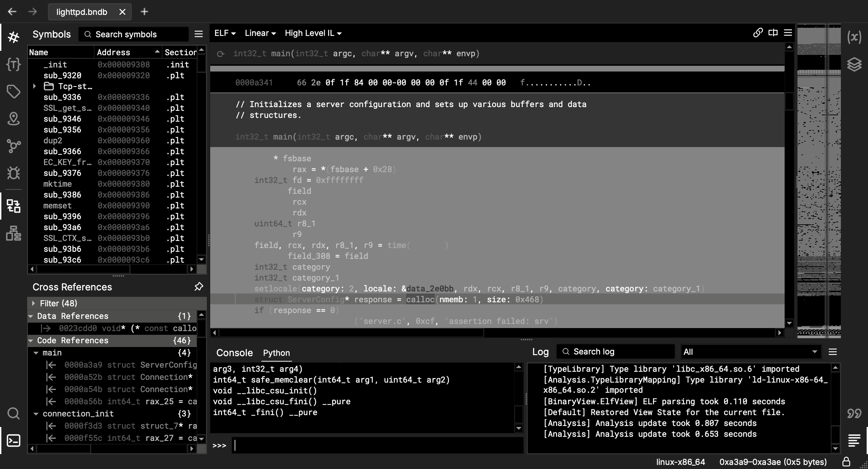Image resolution: width=868 pixels, height=469 pixels.
Task: Click the Filter (48) collapse toggle
Action: click(33, 303)
